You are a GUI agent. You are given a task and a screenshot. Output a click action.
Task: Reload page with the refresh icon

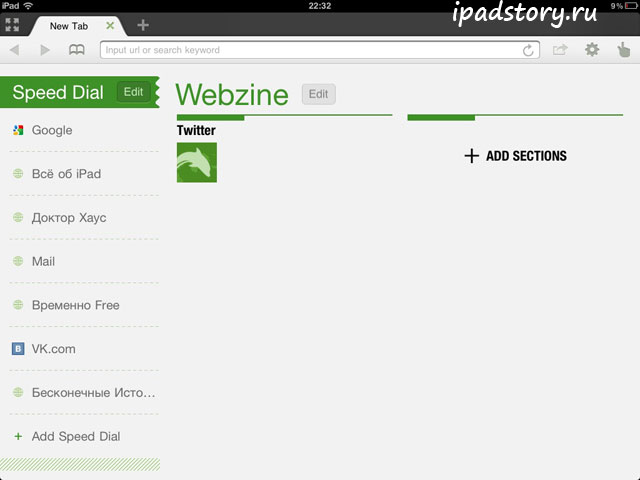pyautogui.click(x=528, y=50)
